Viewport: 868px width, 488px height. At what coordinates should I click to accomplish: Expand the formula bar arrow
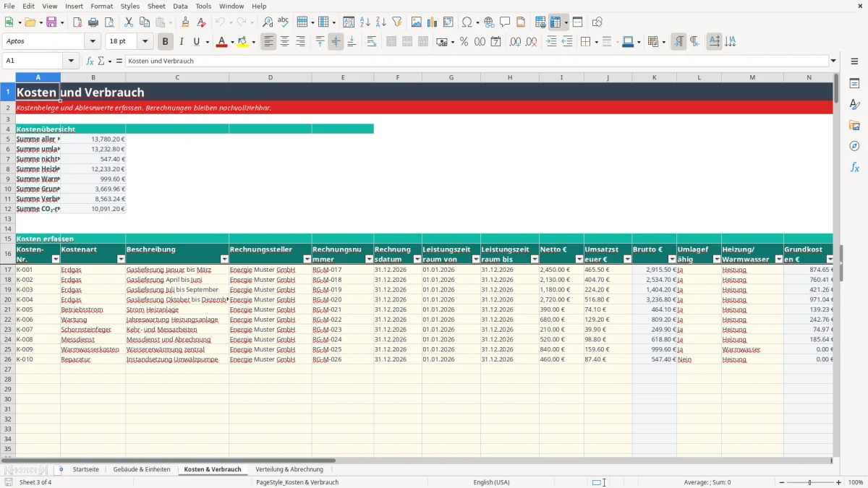pyautogui.click(x=833, y=61)
